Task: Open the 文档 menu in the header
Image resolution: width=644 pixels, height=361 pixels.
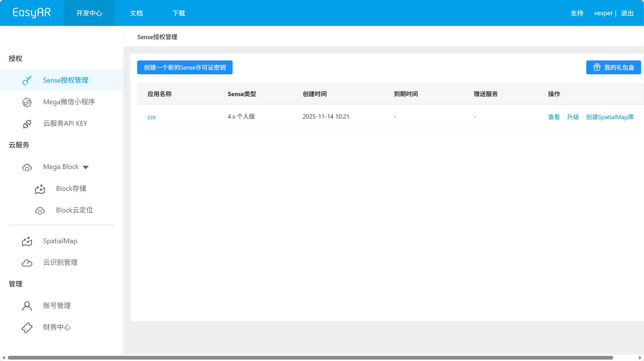Action: (x=136, y=13)
